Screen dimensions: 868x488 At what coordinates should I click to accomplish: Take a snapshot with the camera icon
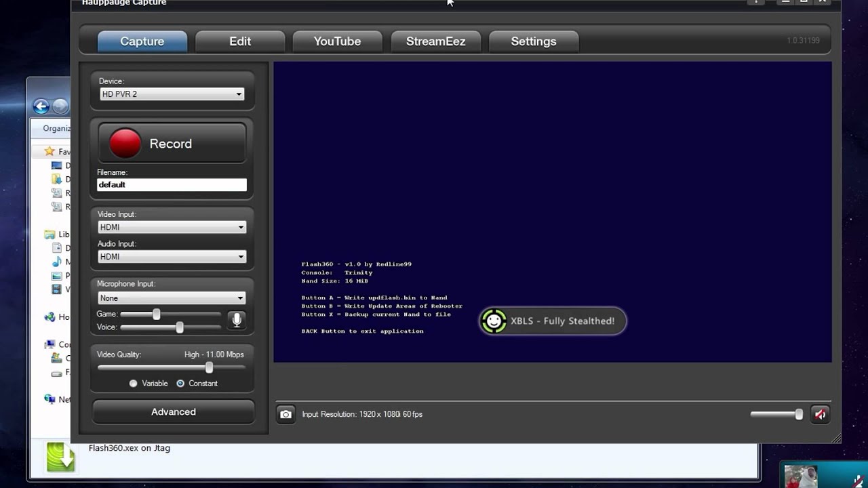click(x=286, y=414)
